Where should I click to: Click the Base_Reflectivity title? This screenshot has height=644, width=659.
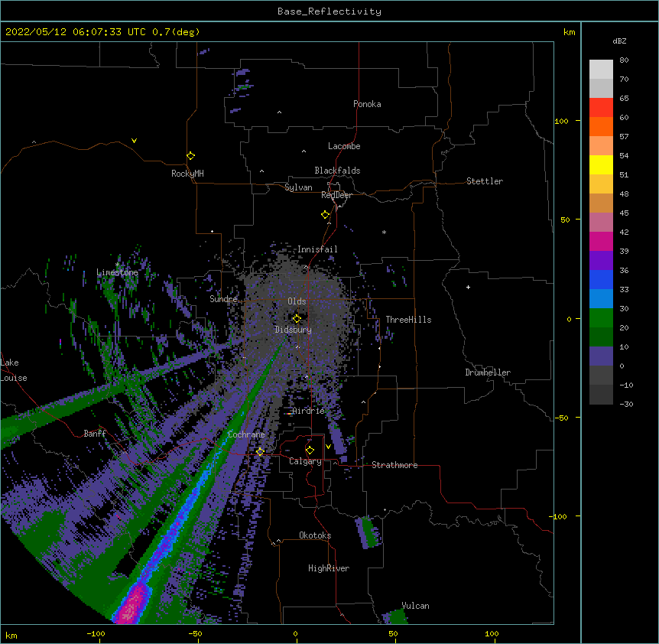tap(329, 11)
